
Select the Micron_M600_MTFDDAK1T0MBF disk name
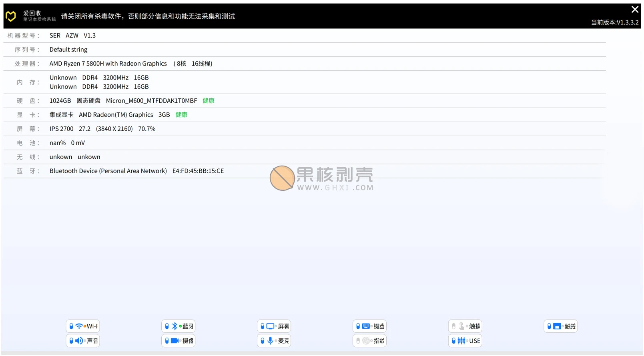click(151, 101)
